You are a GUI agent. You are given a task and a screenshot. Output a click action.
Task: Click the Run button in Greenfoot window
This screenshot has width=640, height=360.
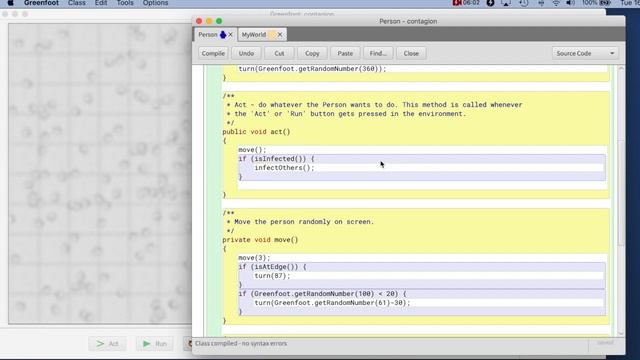155,344
